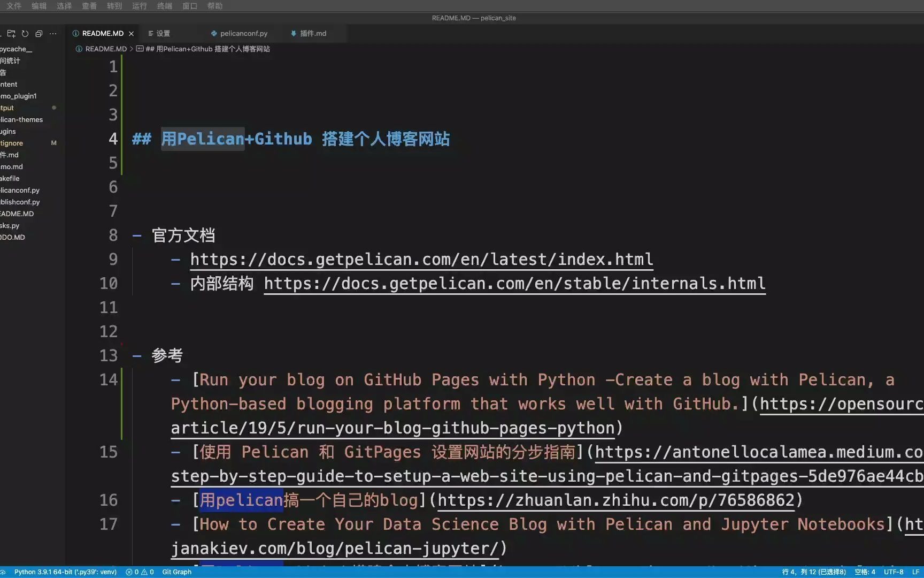This screenshot has width=924, height=578.
Task: Click the README.MD tab info icon
Action: click(76, 33)
